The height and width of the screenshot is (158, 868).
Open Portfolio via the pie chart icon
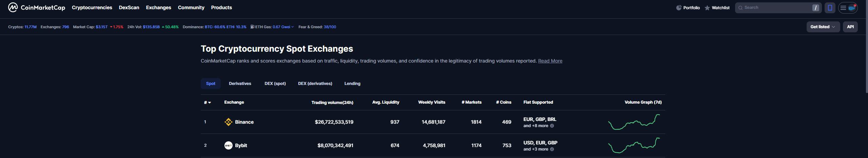678,8
